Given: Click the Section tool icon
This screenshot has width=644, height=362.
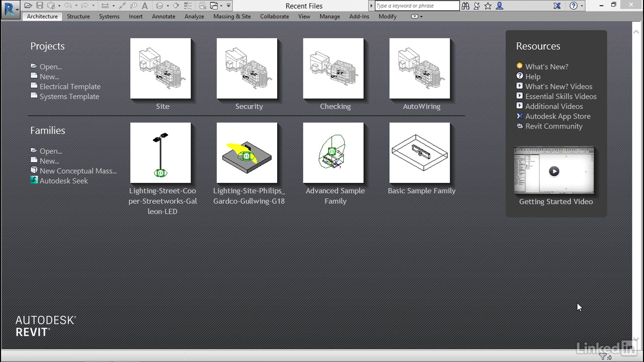Looking at the screenshot, I should pos(176,6).
